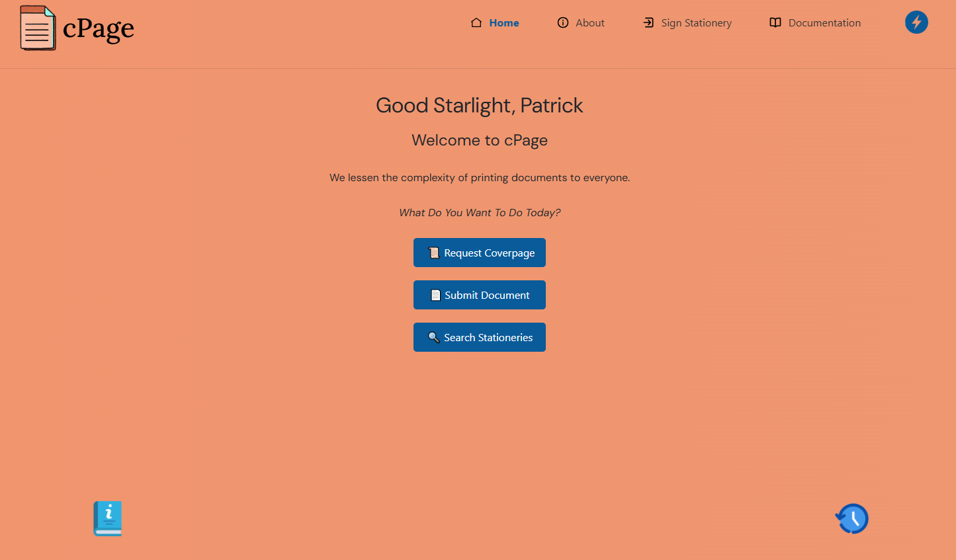Click the info circle icon beside About
Screen dimensions: 956x560
562,22
